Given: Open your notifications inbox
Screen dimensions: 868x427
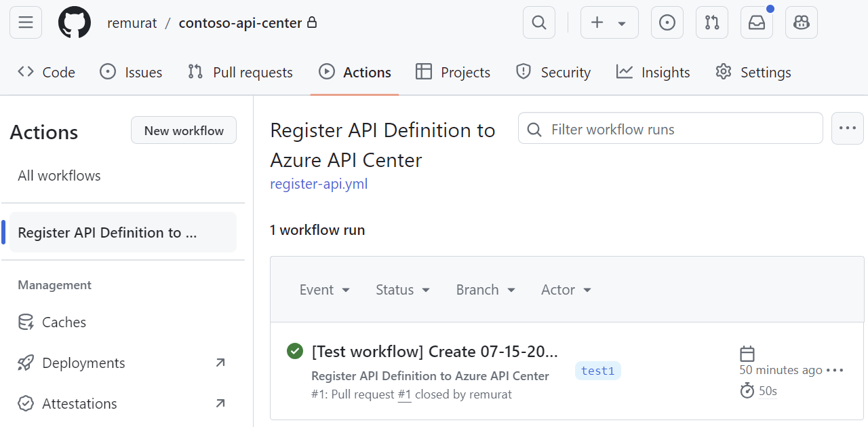Looking at the screenshot, I should [x=756, y=22].
